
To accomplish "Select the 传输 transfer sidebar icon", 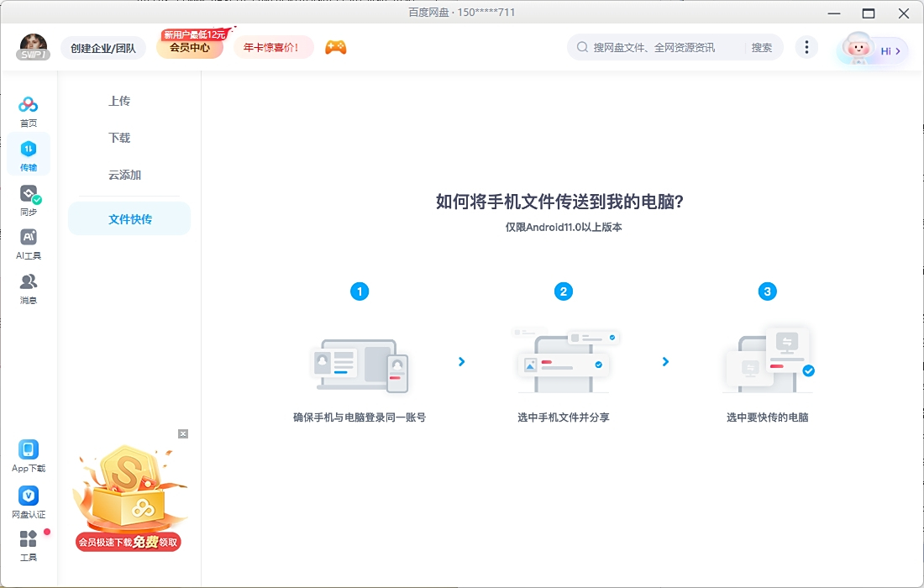I will point(28,153).
